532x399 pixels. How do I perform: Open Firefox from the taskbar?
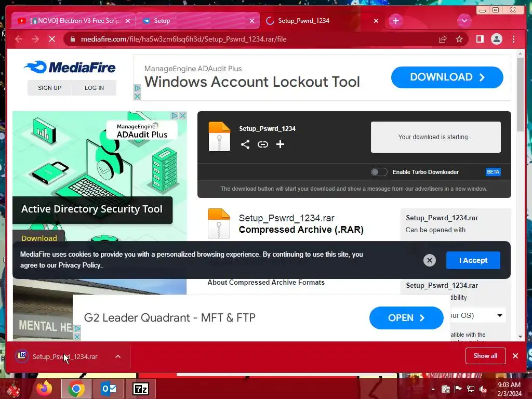click(45, 389)
